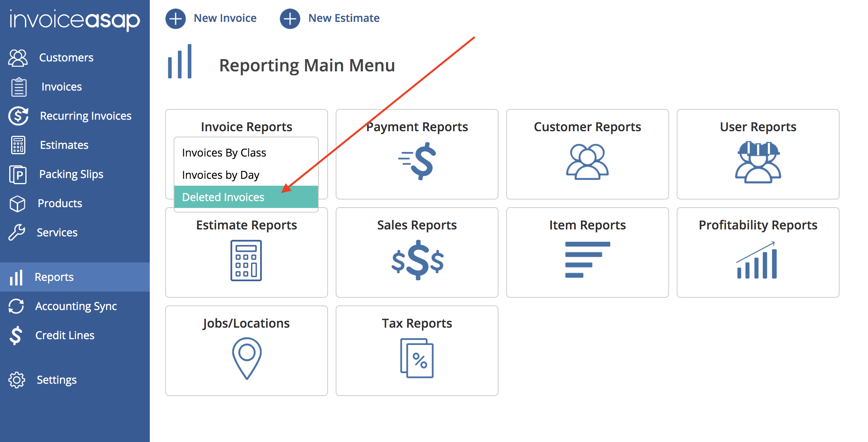Screen dimensions: 868x442
Task: Open Accounting Sync in sidebar
Action: click(75, 306)
